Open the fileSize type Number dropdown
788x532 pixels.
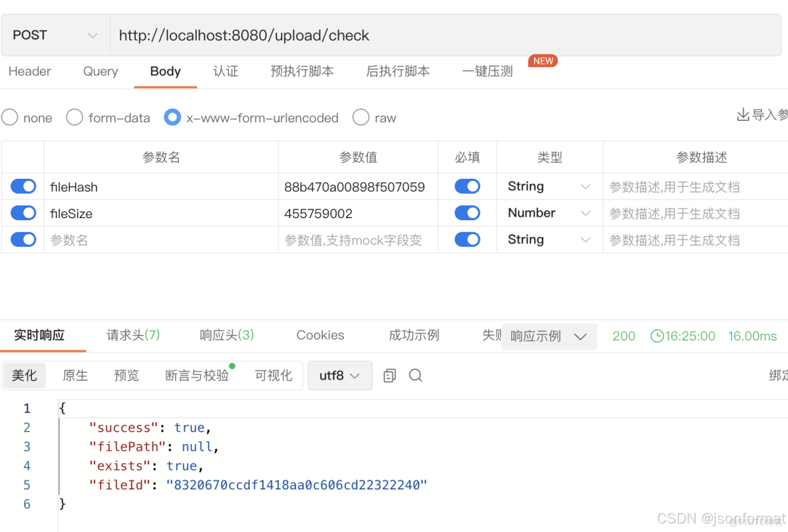[549, 213]
